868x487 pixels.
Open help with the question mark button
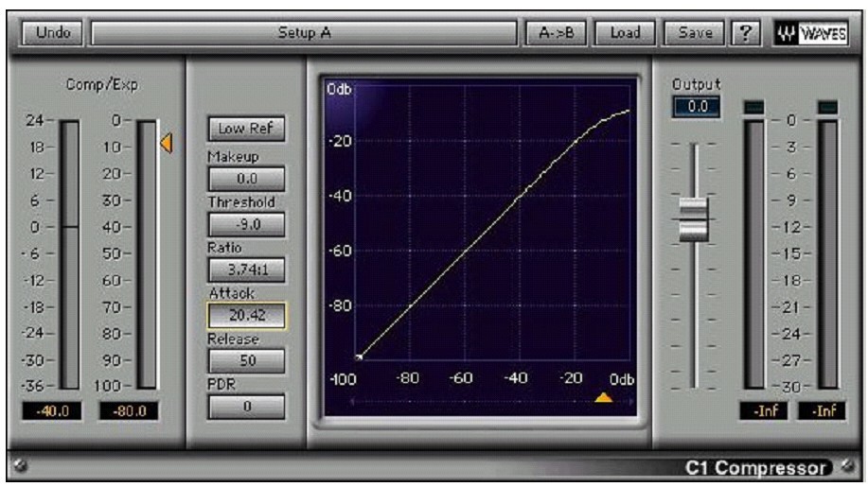coord(746,32)
